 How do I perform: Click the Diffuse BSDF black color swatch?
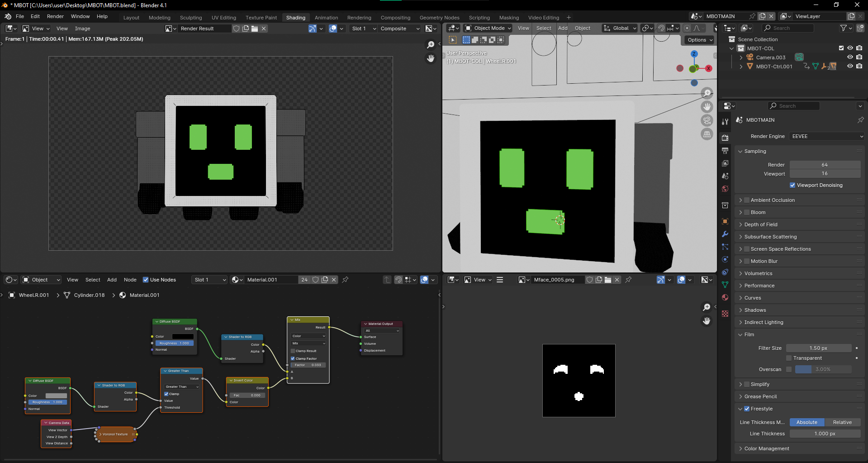183,336
